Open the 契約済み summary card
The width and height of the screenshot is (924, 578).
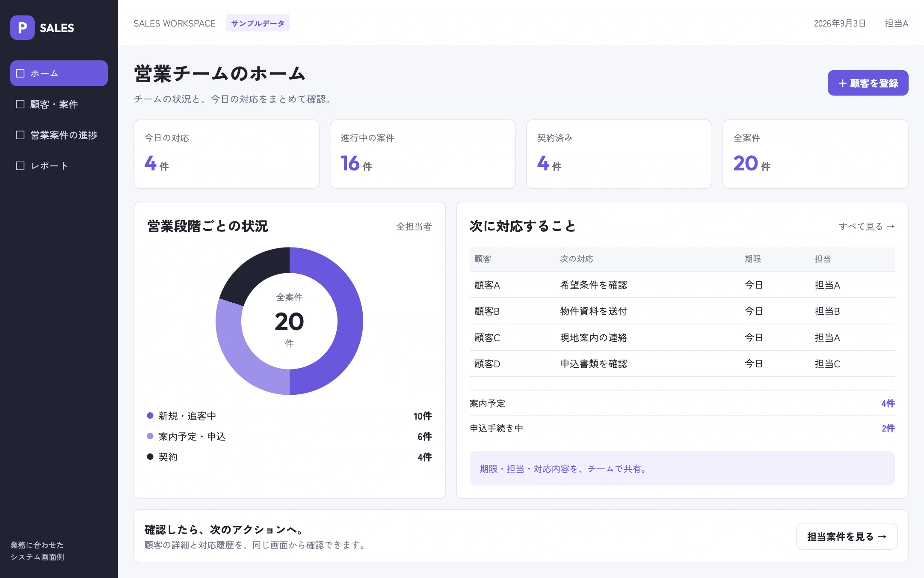[x=619, y=154]
